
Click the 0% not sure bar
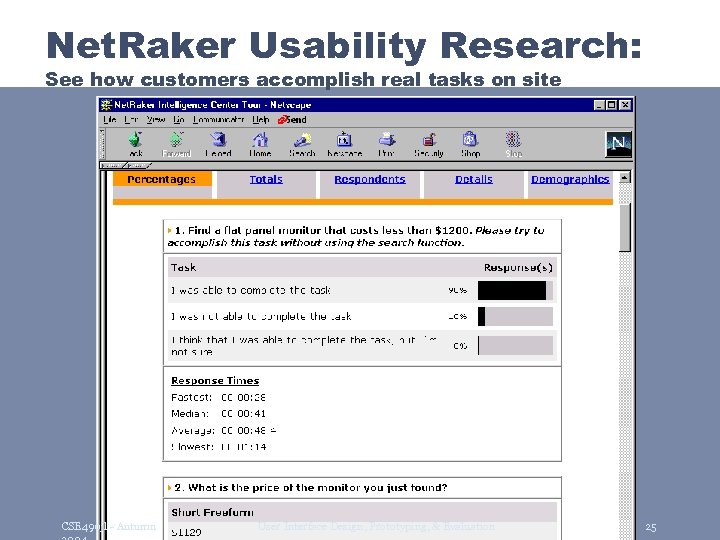click(x=515, y=345)
